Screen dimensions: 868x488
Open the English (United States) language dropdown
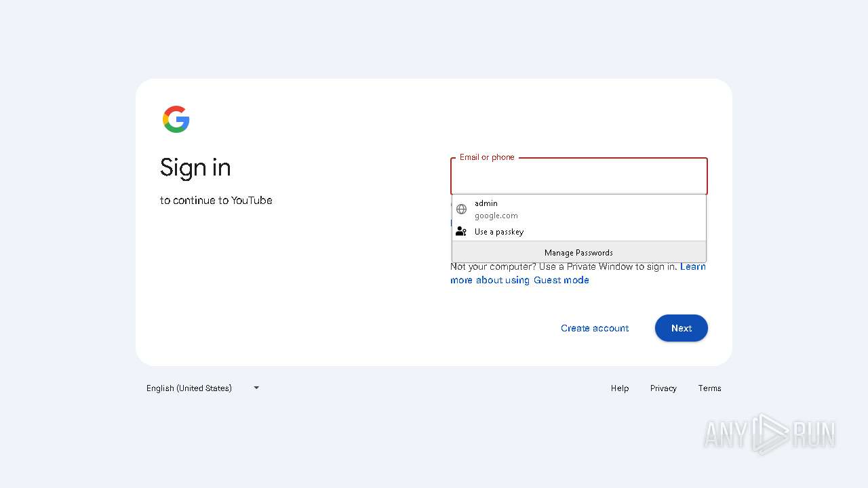coord(203,388)
